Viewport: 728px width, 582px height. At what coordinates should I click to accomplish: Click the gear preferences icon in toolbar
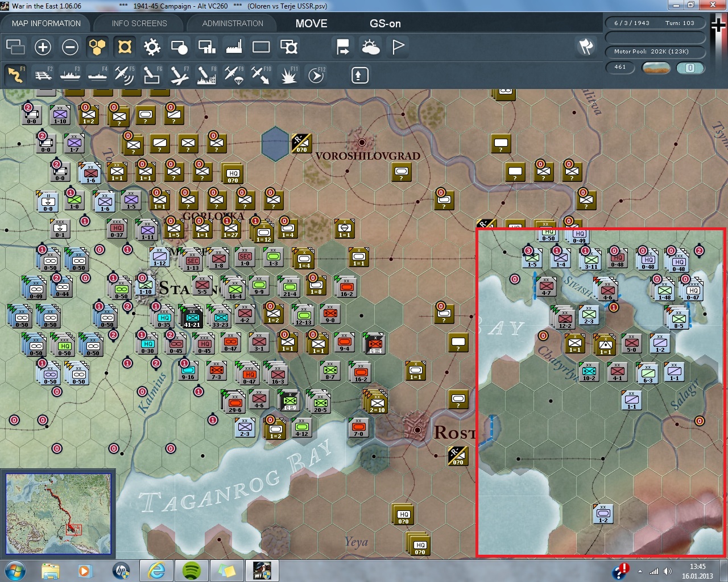[x=152, y=47]
